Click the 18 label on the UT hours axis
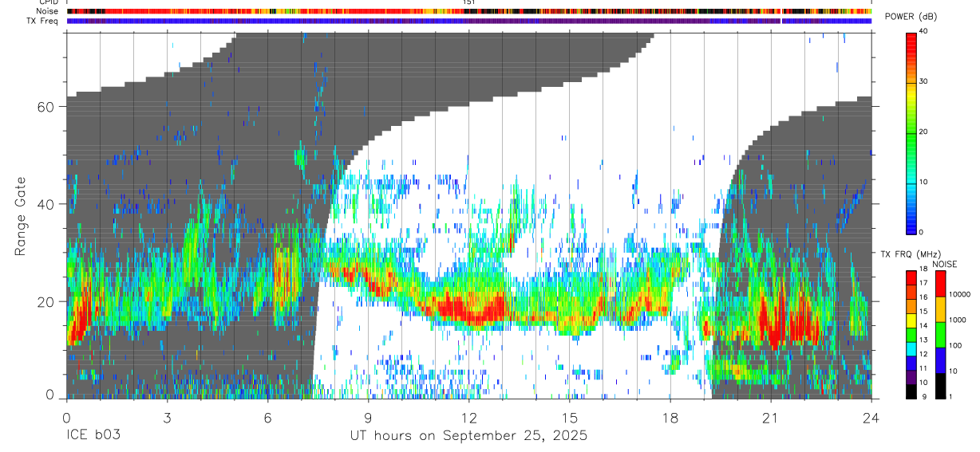The height and width of the screenshot is (452, 980). point(670,417)
